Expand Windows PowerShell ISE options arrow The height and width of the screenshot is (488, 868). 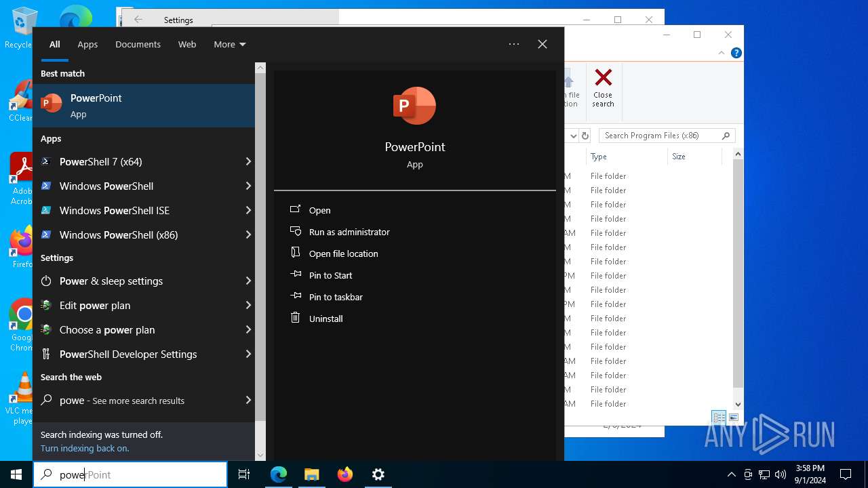pos(248,210)
